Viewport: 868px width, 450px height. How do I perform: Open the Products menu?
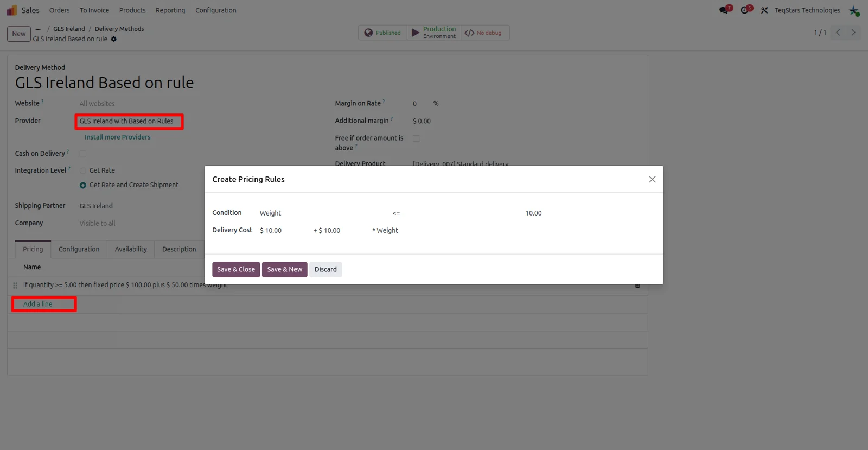point(132,10)
